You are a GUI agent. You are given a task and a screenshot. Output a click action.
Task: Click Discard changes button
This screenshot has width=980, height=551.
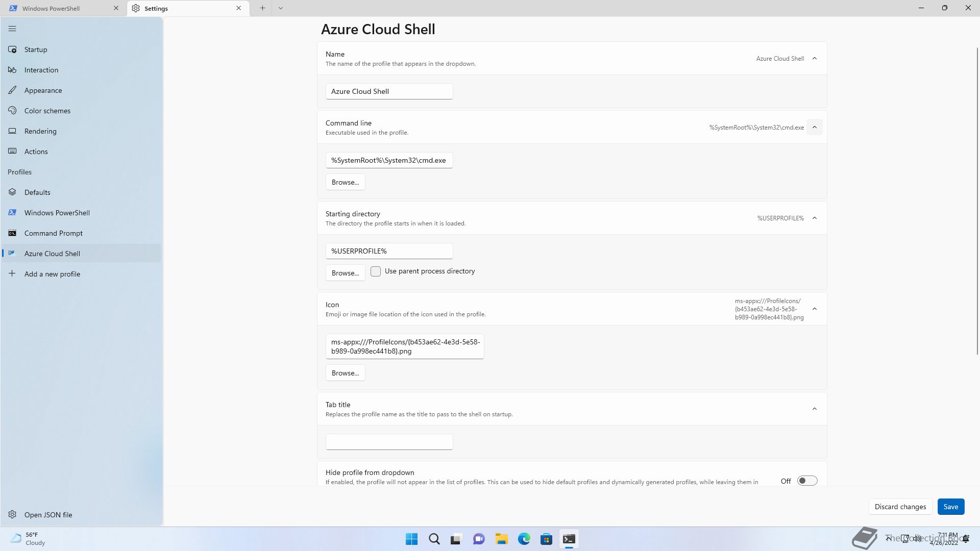tap(900, 507)
